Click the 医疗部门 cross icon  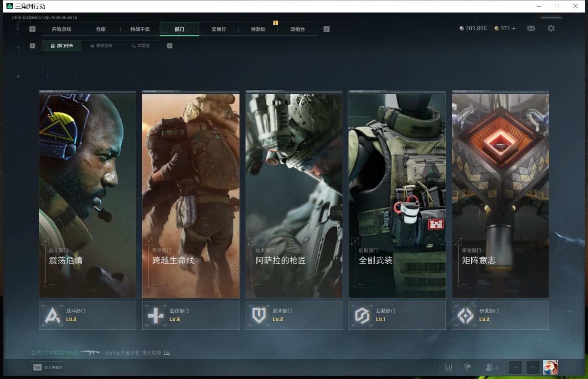click(156, 315)
